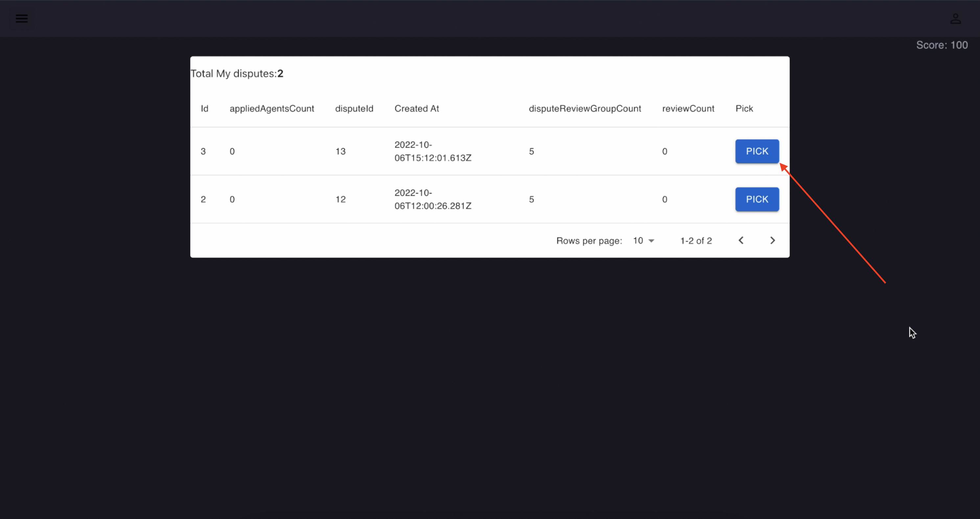Click the Pick column header
Image resolution: width=980 pixels, height=519 pixels.
[744, 109]
